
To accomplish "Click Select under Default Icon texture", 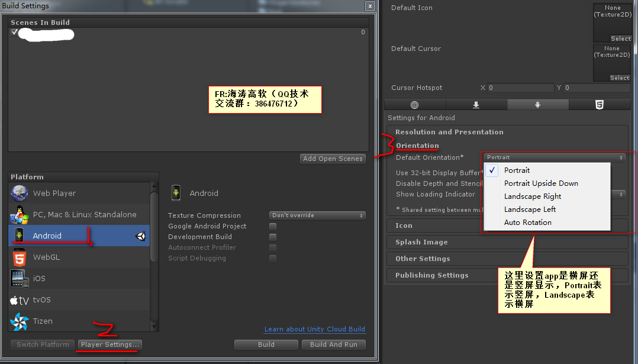I will [x=620, y=38].
